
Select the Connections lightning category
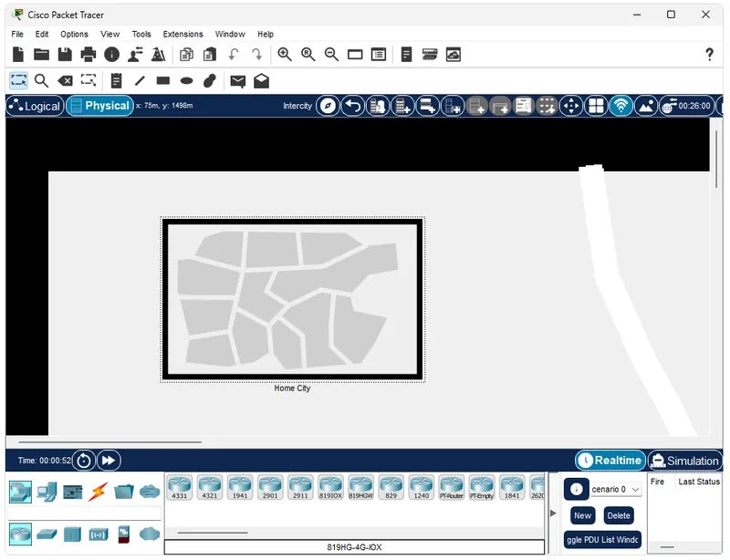coord(99,492)
